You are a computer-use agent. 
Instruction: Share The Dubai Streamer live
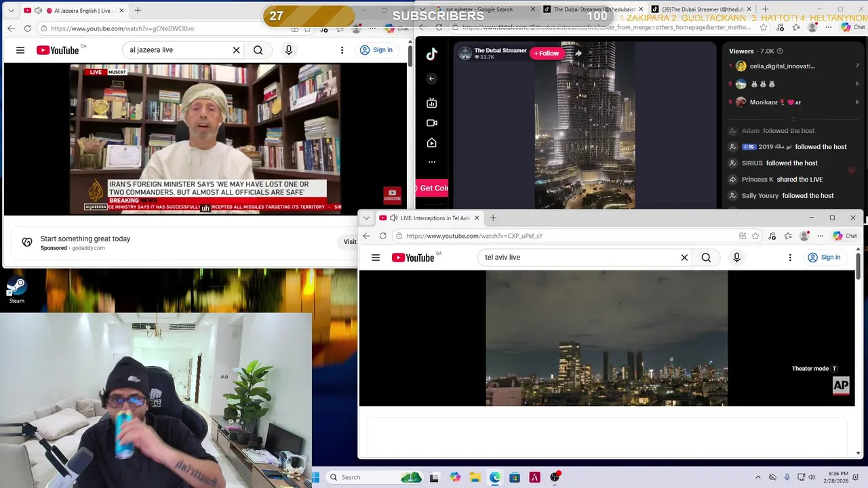click(x=578, y=54)
